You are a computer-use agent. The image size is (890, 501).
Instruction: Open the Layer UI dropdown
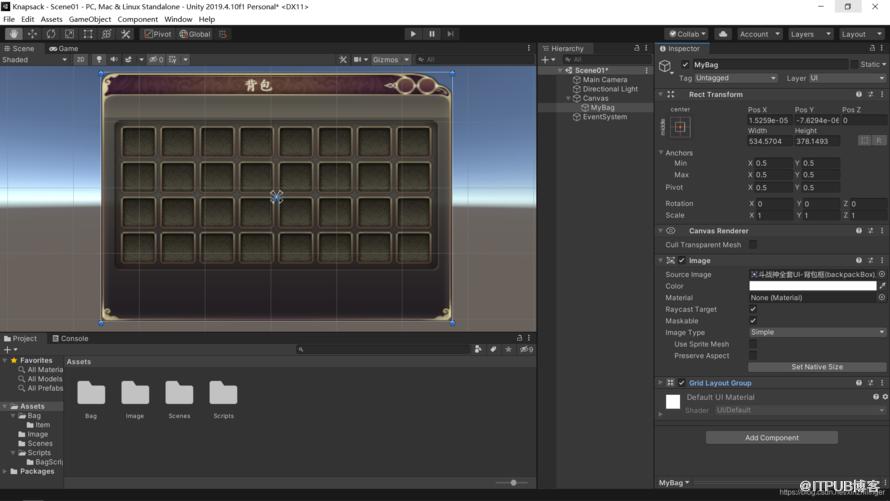pyautogui.click(x=847, y=78)
